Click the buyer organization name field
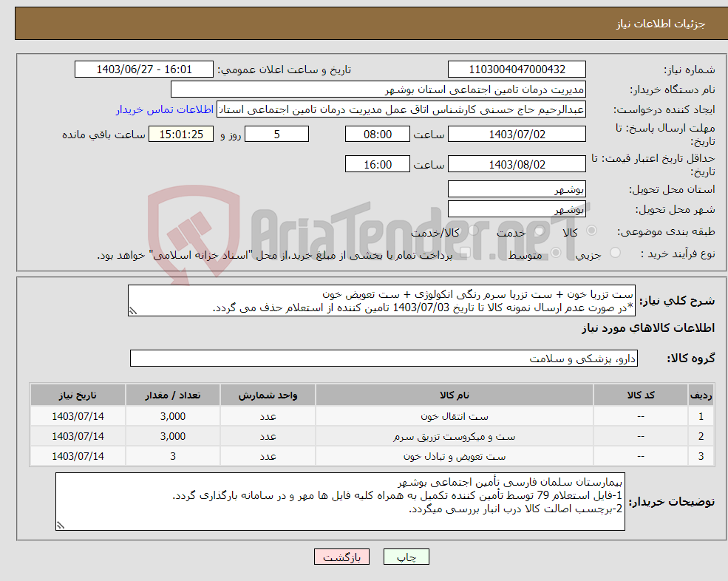Image resolution: width=728 pixels, height=581 pixels. coord(378,89)
